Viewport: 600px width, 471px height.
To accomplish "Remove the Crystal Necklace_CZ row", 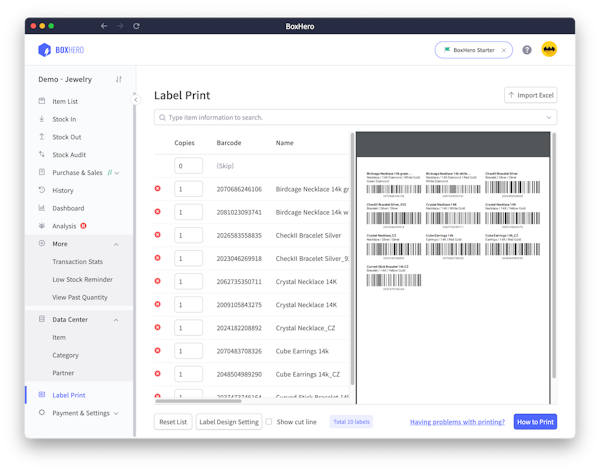I will click(x=158, y=328).
